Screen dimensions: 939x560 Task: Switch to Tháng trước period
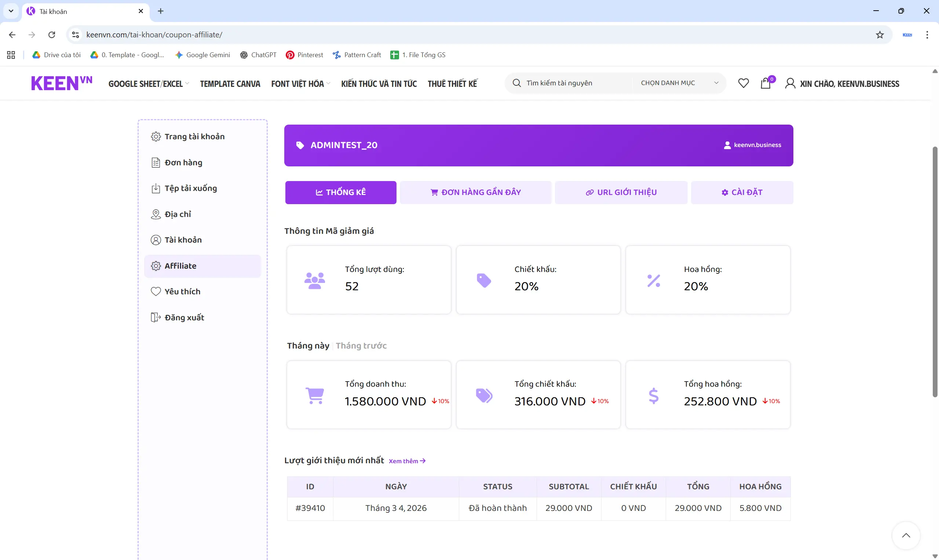tap(361, 346)
